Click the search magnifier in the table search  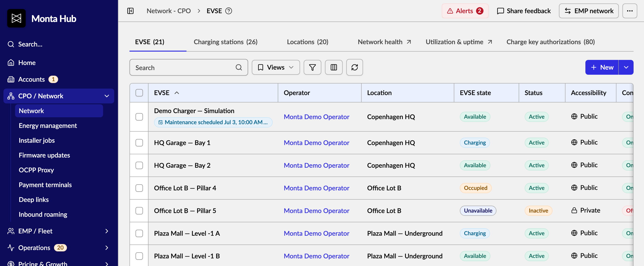click(x=239, y=67)
